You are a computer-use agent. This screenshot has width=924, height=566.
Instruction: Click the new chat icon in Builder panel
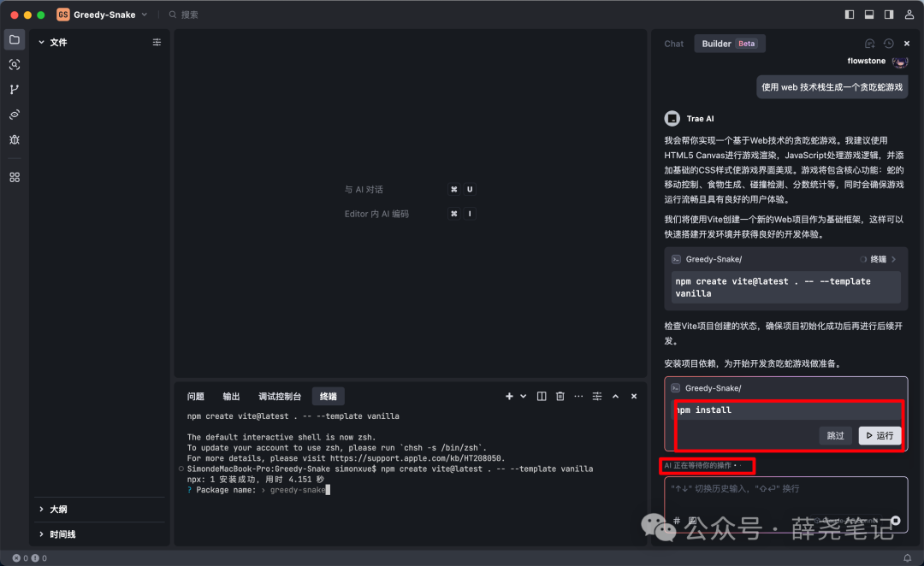(x=869, y=43)
